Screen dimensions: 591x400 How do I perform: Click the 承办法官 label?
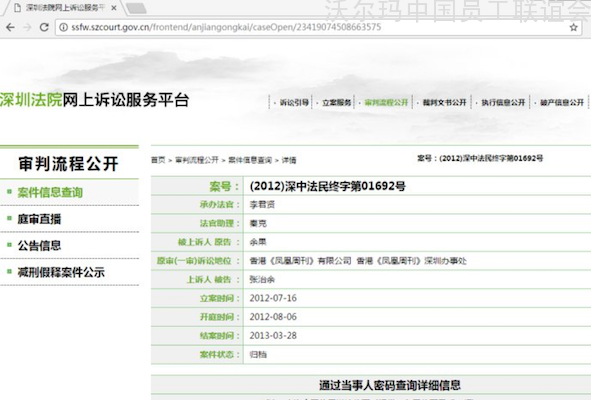coord(220,205)
